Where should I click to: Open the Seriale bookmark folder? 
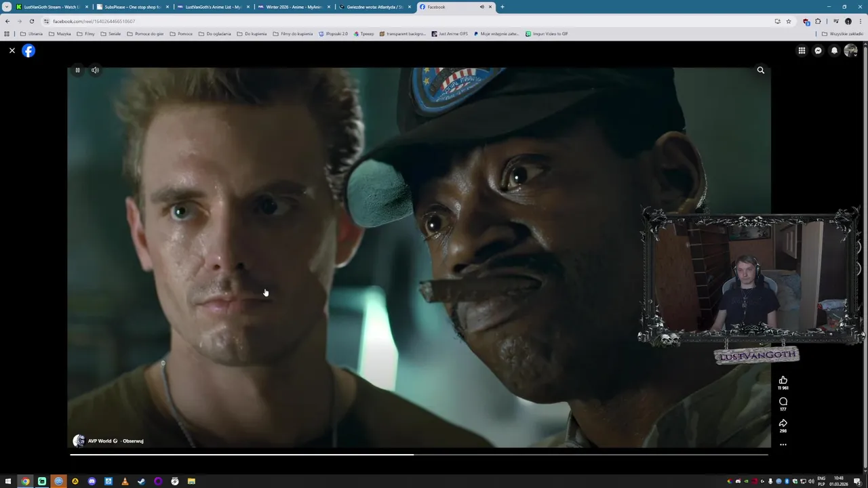tap(111, 34)
